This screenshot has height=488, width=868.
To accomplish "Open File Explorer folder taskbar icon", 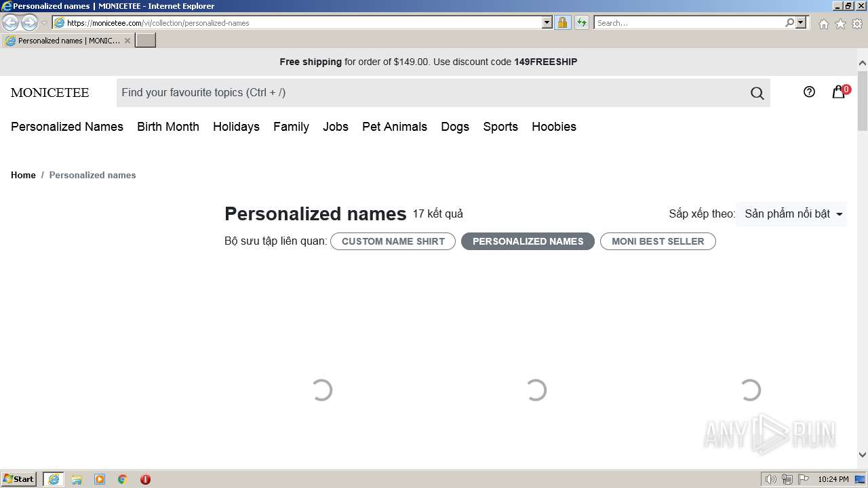I will [77, 479].
